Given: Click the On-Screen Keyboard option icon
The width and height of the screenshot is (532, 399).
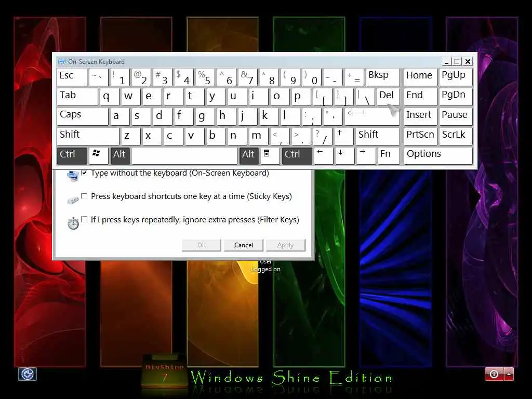Looking at the screenshot, I should click(73, 176).
